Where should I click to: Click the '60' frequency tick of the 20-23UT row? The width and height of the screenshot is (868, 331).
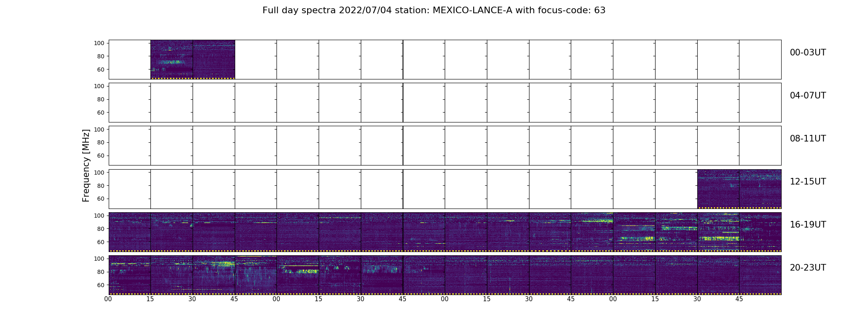[x=101, y=285]
